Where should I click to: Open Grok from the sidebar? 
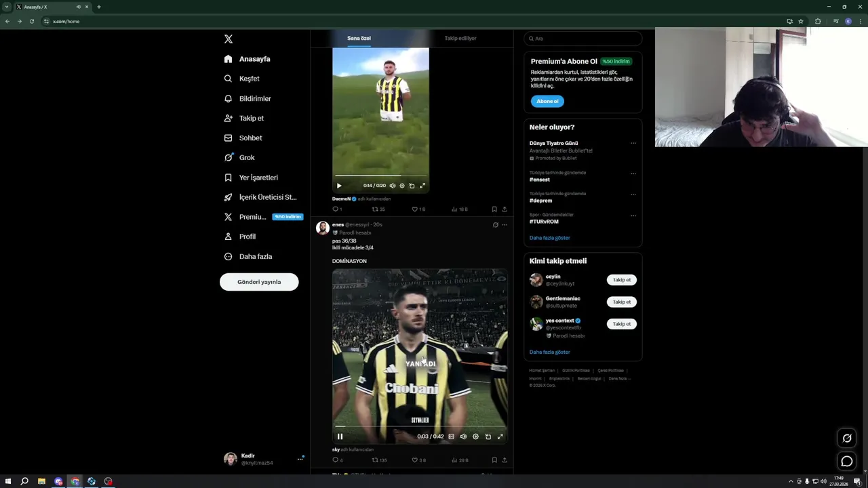pyautogui.click(x=239, y=157)
